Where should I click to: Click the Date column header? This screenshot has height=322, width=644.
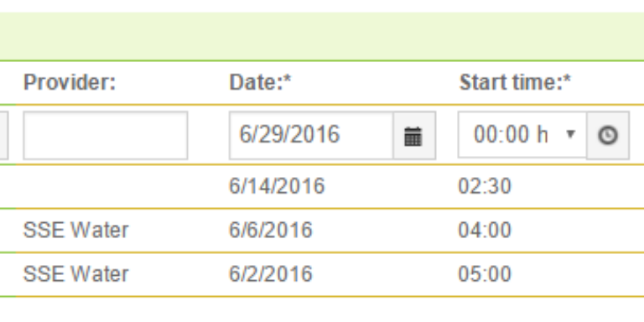pos(261,82)
